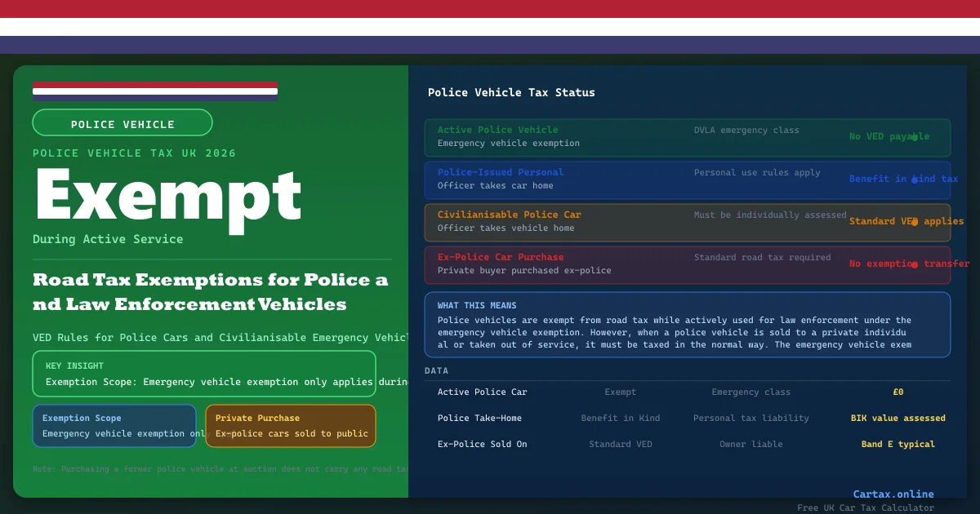Click the £0 value for Active Police Car
The image size is (980, 514).
pos(898,392)
